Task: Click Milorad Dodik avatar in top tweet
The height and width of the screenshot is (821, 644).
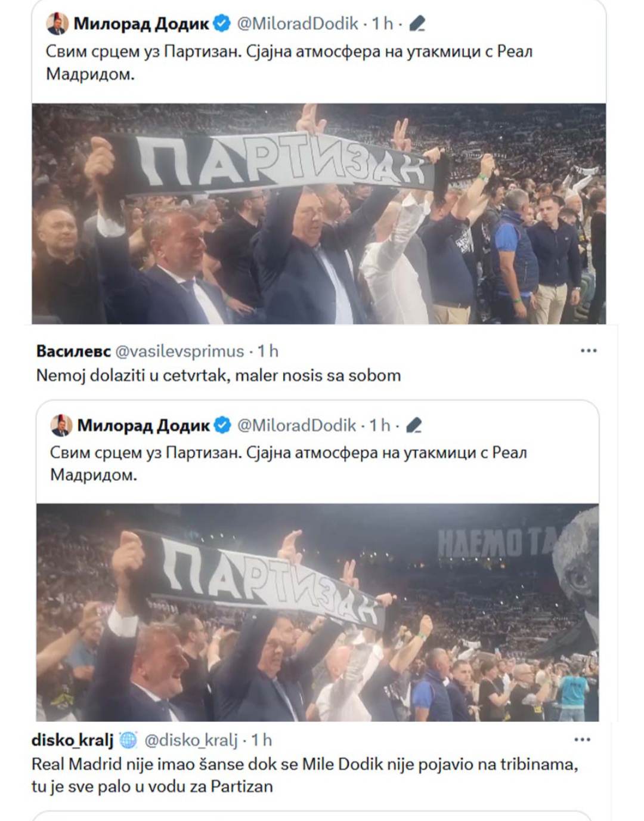Action: click(x=57, y=23)
